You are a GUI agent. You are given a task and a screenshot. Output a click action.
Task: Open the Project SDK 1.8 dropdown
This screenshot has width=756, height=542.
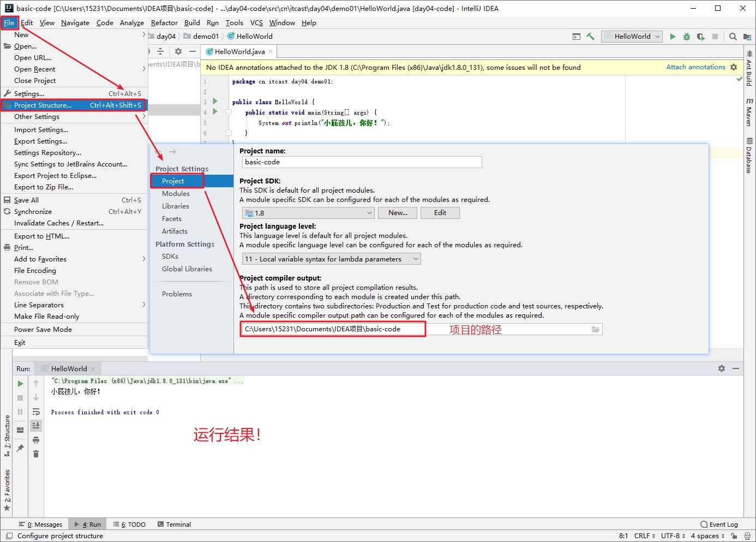(x=308, y=213)
